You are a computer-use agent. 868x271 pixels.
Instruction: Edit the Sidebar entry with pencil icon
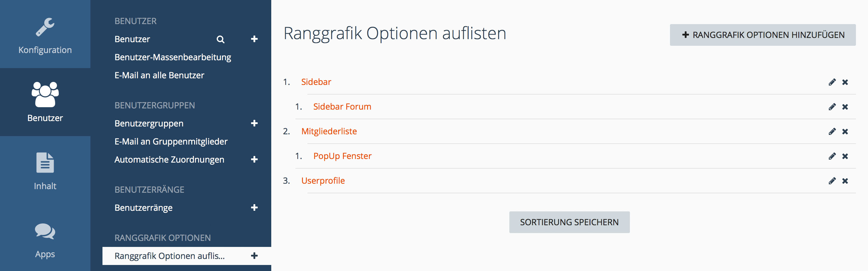832,82
